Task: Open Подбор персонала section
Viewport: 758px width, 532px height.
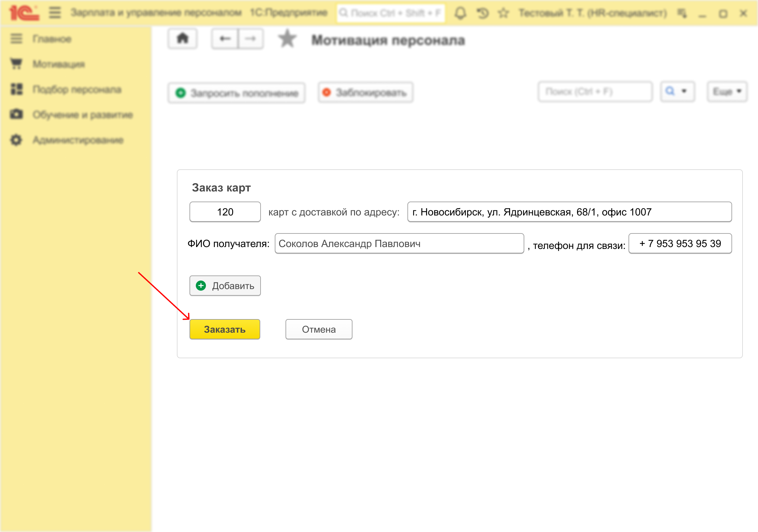Action: pos(77,89)
